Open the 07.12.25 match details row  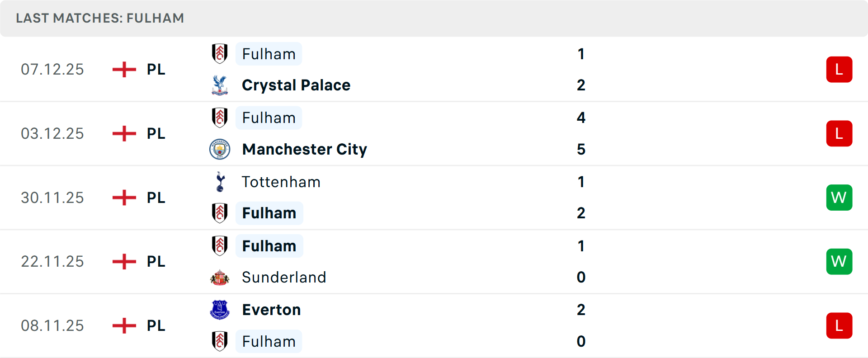click(434, 69)
